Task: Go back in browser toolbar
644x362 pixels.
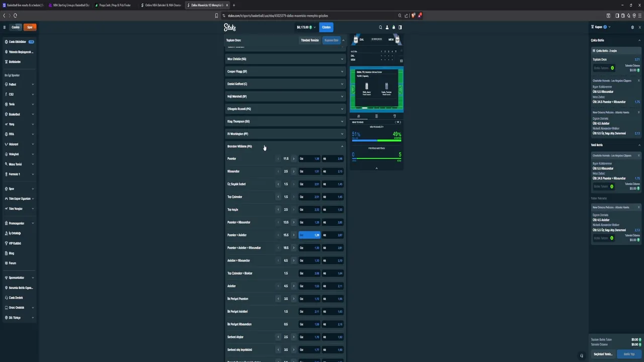Action: [4, 16]
